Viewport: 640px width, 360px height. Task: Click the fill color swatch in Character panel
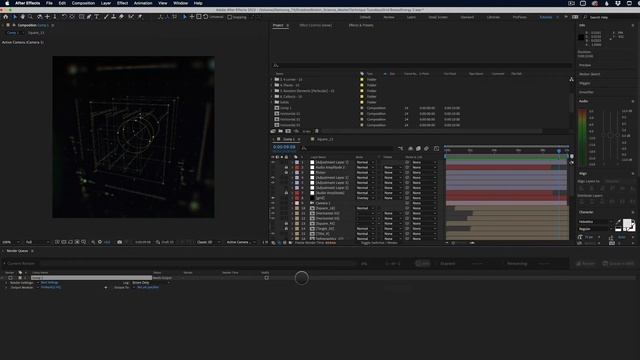(x=627, y=223)
